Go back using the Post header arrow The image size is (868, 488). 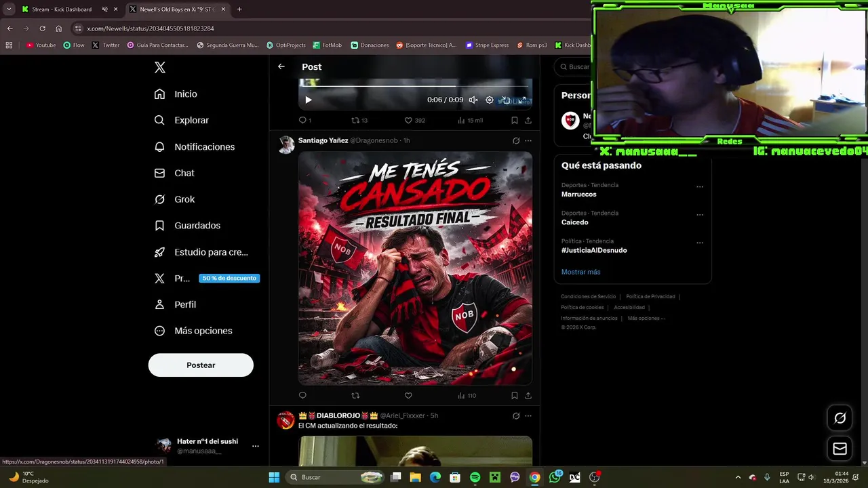pos(281,66)
